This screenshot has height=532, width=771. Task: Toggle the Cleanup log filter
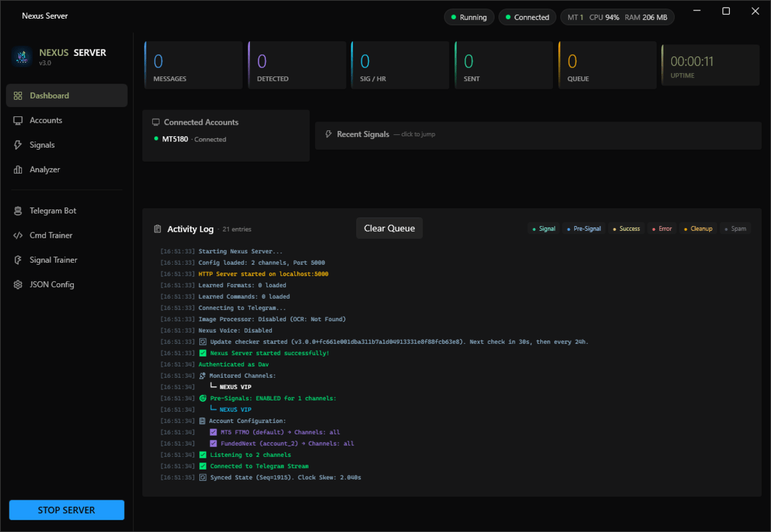coord(698,229)
